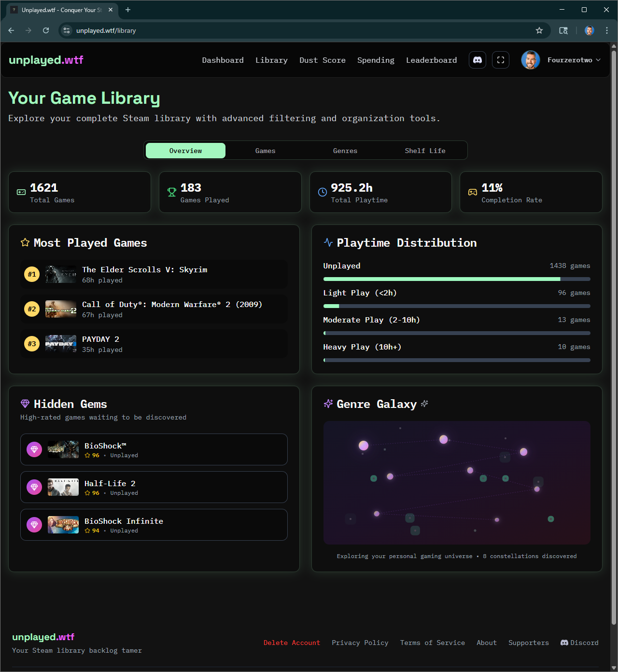The width and height of the screenshot is (618, 672).
Task: Click the trophy icon beside Games Played
Action: point(172,192)
